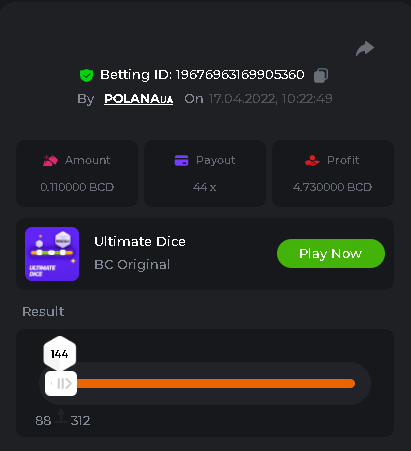
Task: Click the white slider handle
Action: tap(61, 383)
